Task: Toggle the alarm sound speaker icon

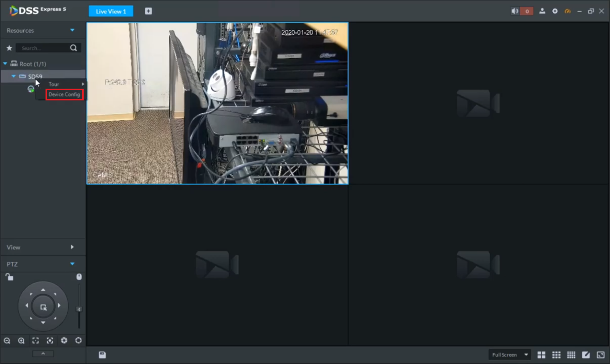Action: pyautogui.click(x=515, y=11)
